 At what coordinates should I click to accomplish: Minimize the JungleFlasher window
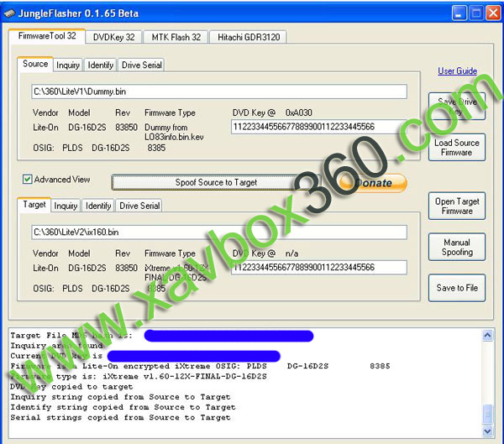tap(459, 13)
